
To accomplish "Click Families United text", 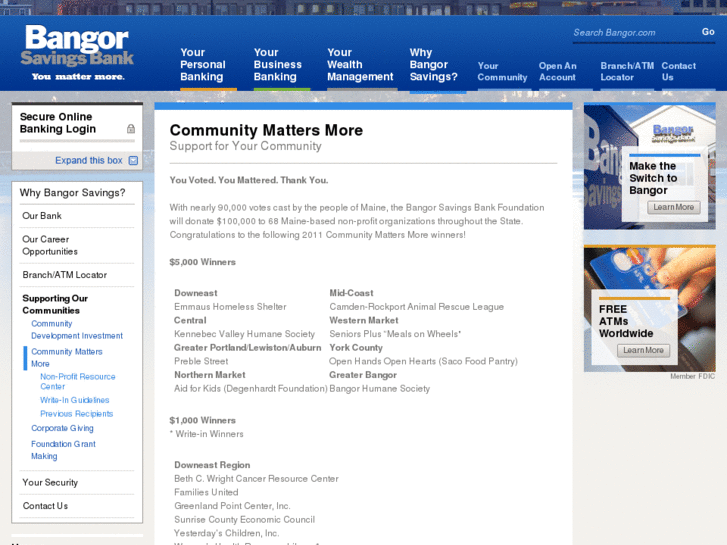I will tap(206, 492).
